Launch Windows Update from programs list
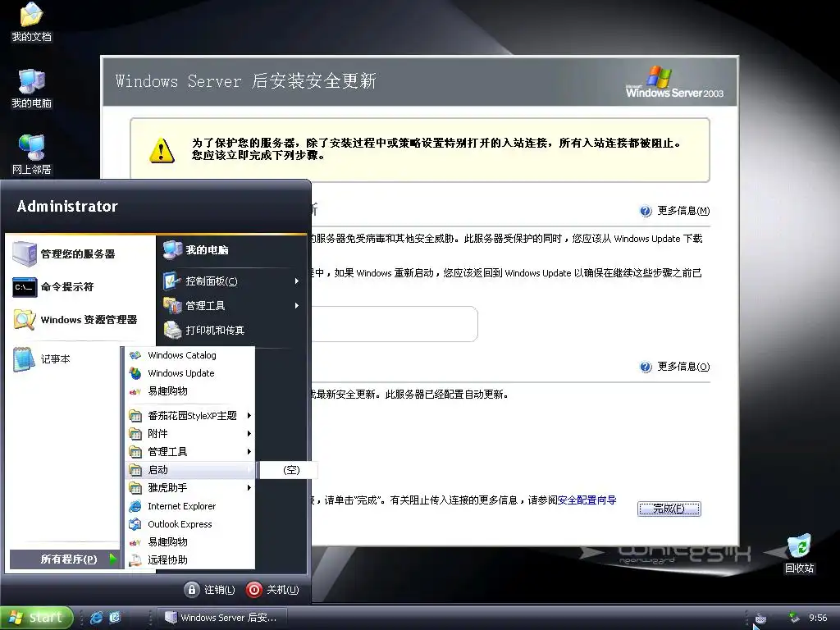The width and height of the screenshot is (840, 630). point(189,373)
